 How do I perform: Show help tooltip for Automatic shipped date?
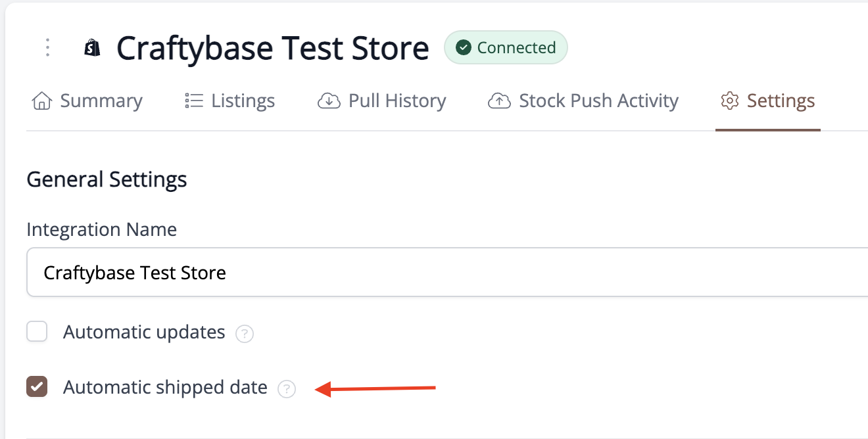coord(287,389)
